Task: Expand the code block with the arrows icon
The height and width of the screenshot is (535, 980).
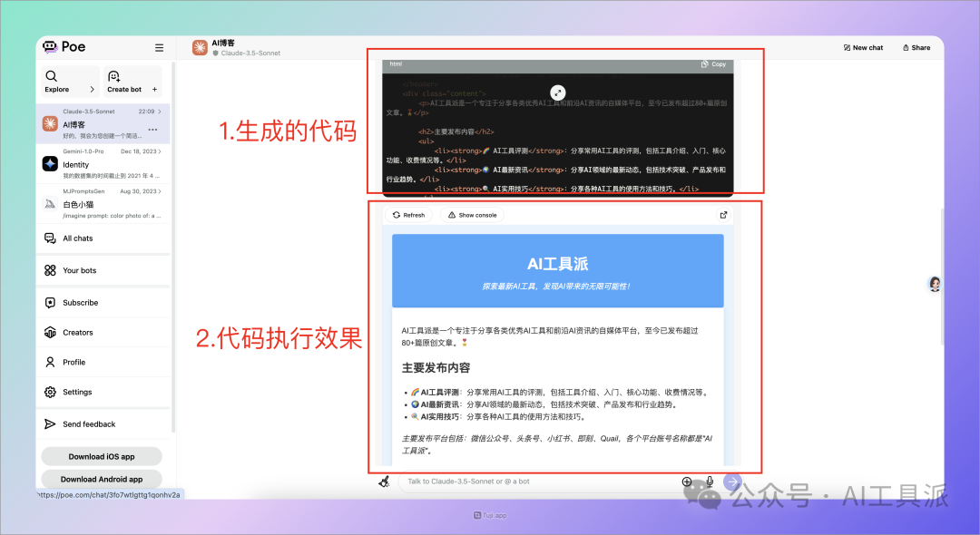Action: pos(557,92)
